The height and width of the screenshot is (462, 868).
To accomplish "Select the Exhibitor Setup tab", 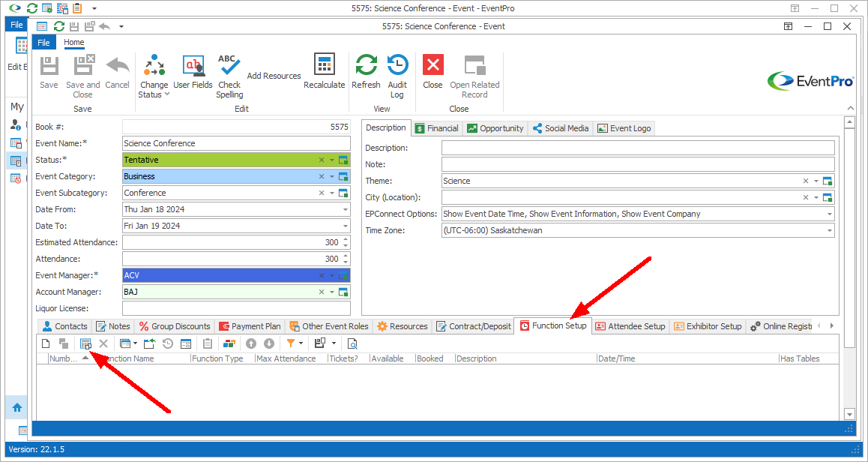I will coord(708,326).
